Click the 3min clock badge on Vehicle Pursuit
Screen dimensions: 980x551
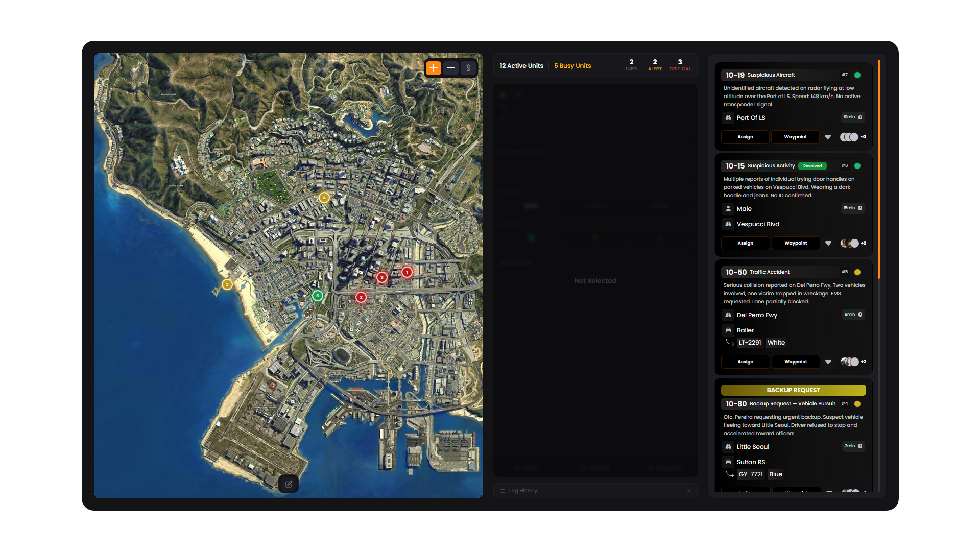coord(853,446)
